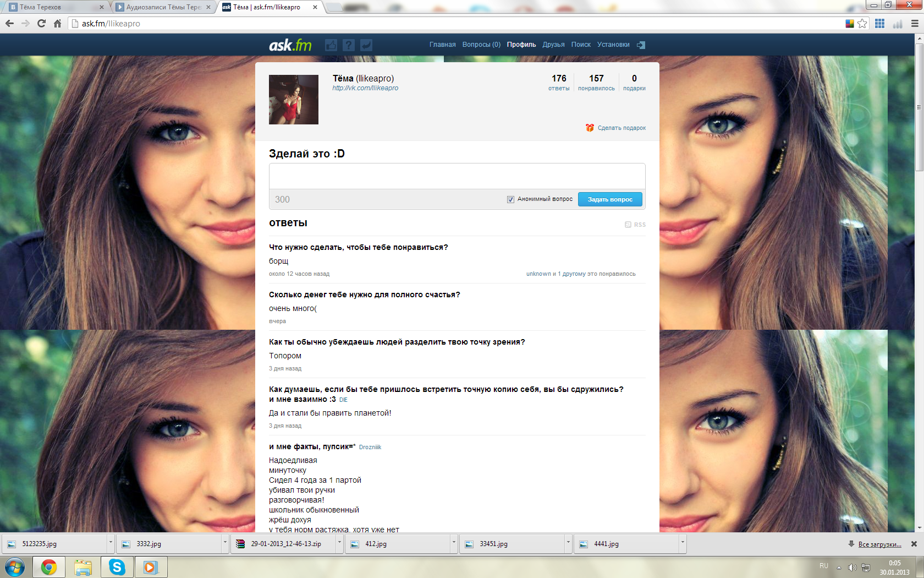Go back with the browser back arrow
Viewport: 924px width, 578px height.
[x=9, y=23]
